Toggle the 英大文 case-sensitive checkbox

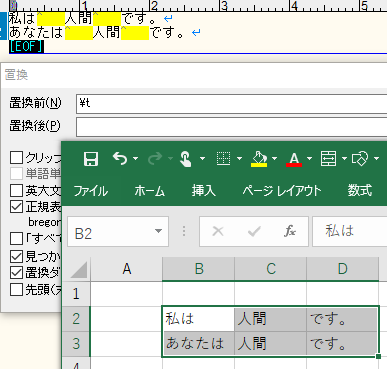pyautogui.click(x=16, y=190)
